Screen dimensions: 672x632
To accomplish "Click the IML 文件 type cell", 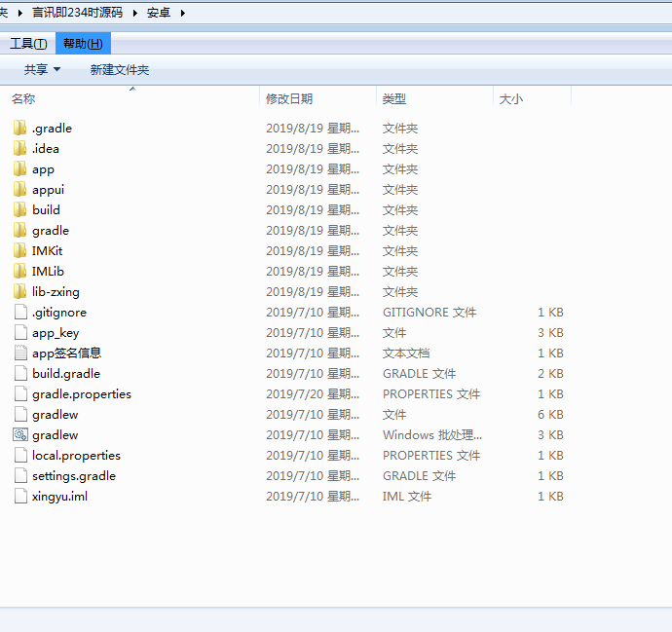I will pyautogui.click(x=407, y=497).
